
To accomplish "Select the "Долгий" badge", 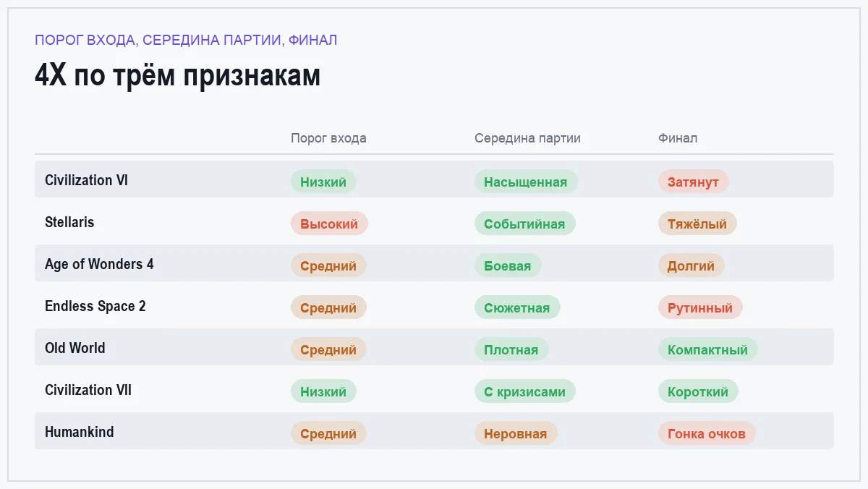I will coord(692,265).
